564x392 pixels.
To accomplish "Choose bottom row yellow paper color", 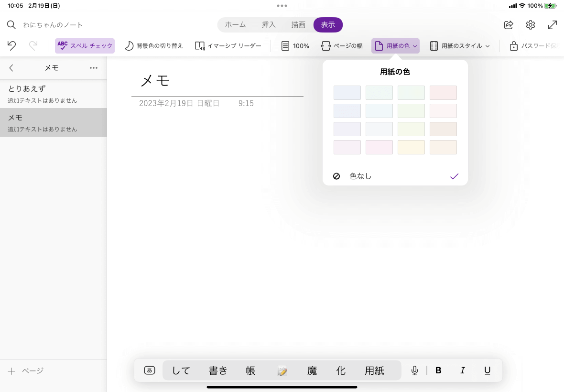I will [411, 147].
